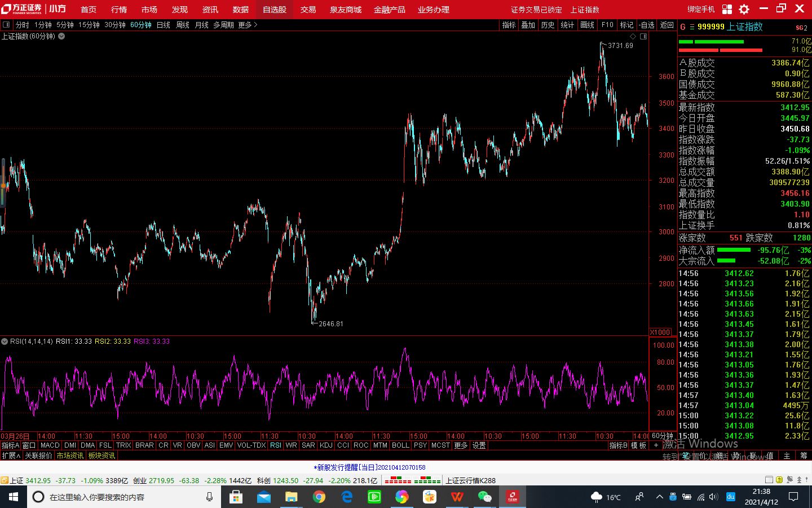Screen dimensions: 812x508
Task: Click the green 净流入额 flow bar
Action: 734,249
